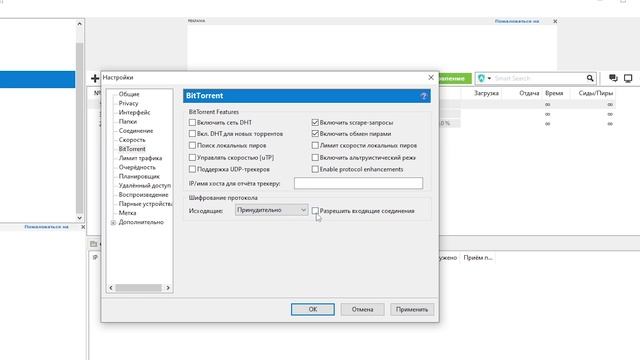This screenshot has width=640, height=360.
Task: Click the add torrent plus icon
Action: [x=95, y=78]
